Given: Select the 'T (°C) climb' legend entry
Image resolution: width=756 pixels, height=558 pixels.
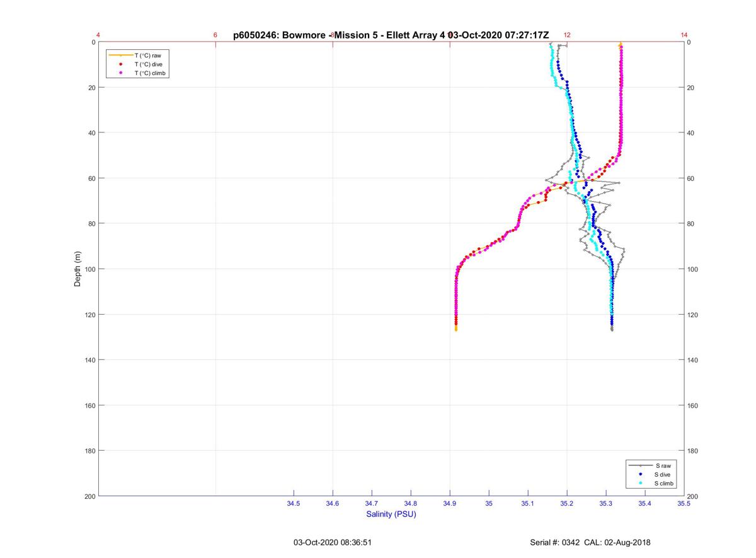Looking at the screenshot, I should pos(139,73).
